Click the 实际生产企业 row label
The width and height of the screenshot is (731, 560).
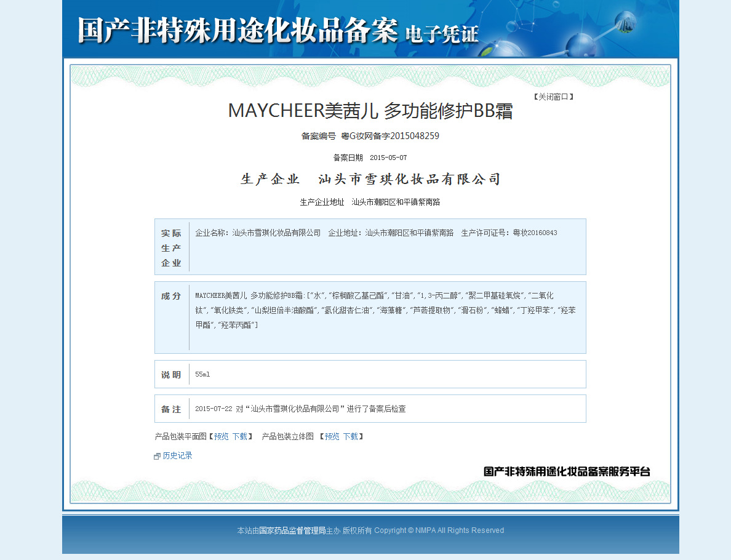[171, 247]
